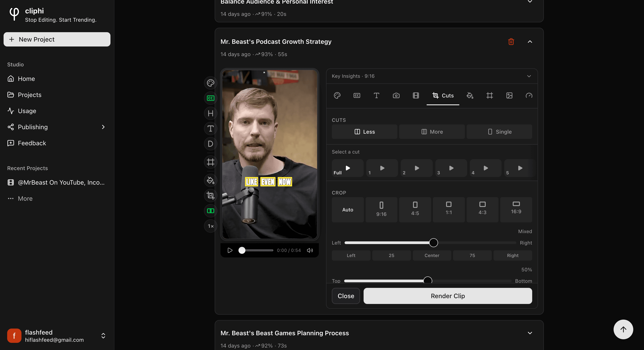This screenshot has width=644, height=350.
Task: Play cut number 4
Action: 485,168
